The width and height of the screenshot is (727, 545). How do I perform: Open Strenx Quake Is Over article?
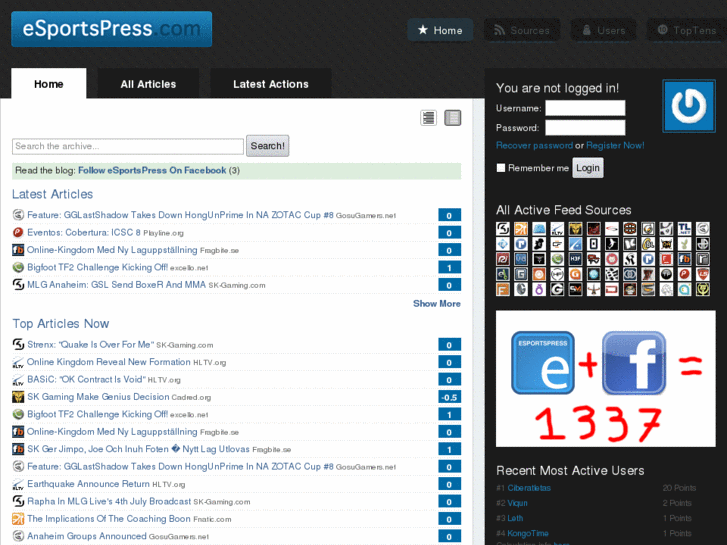(90, 344)
